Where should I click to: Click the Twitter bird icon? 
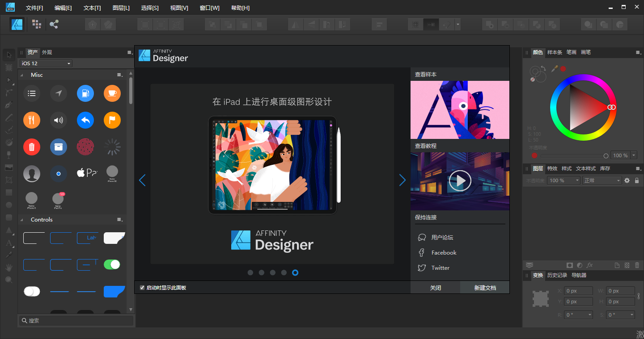pos(421,268)
